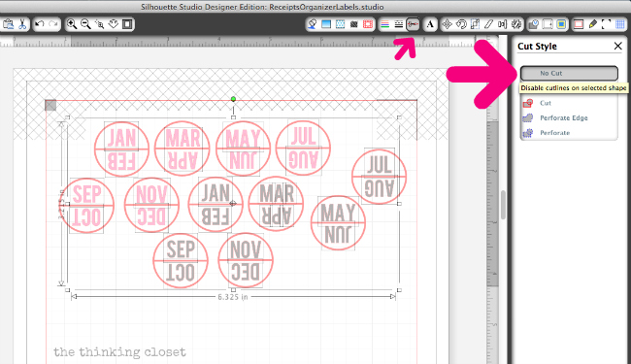Open Registration Marks settings icon

(x=606, y=24)
